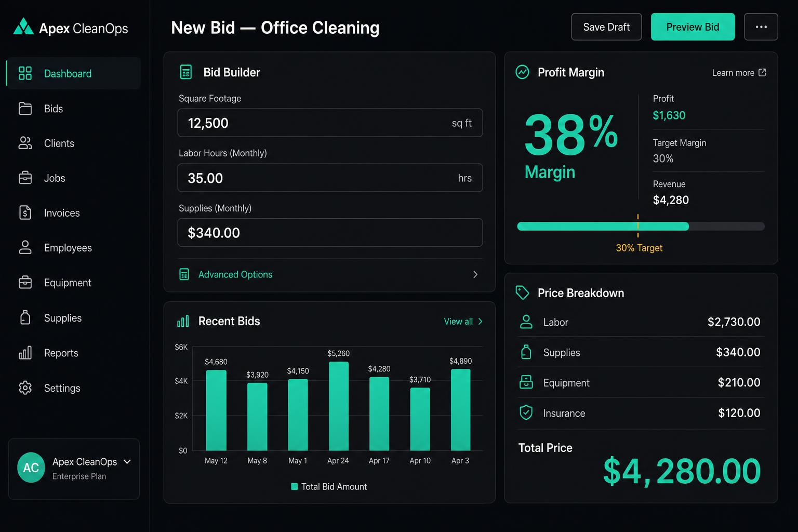The image size is (798, 532).
Task: Select the Apr 10 $3,710 bar
Action: tap(420, 419)
